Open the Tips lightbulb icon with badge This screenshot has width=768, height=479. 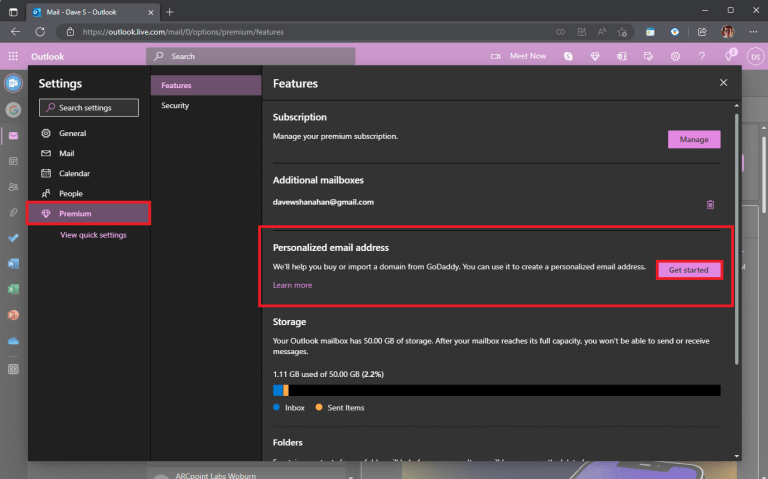(730, 55)
